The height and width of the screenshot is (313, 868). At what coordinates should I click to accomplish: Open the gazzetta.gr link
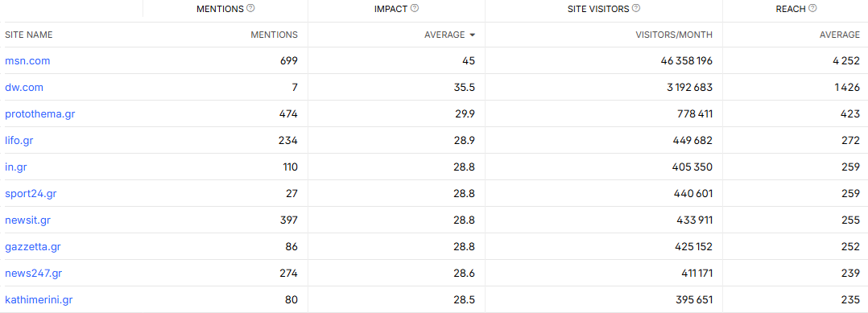point(33,247)
